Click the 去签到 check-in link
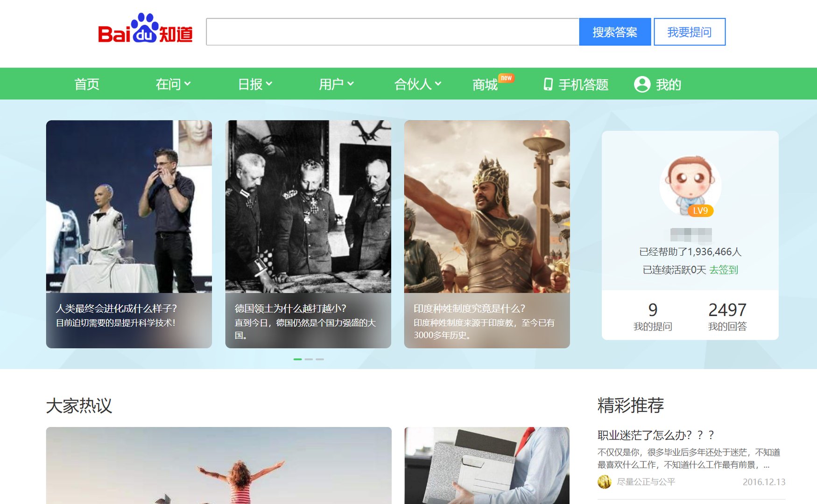The image size is (817, 504). point(725,270)
